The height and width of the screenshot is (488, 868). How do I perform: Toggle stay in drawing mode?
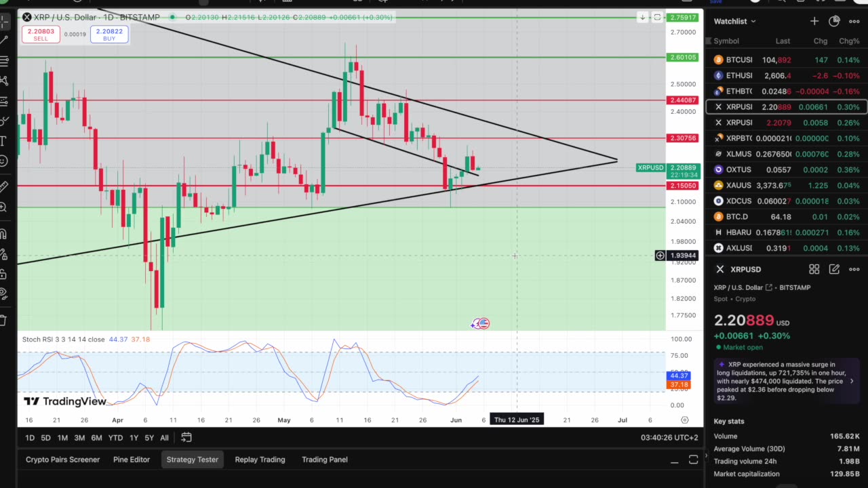[x=4, y=254]
